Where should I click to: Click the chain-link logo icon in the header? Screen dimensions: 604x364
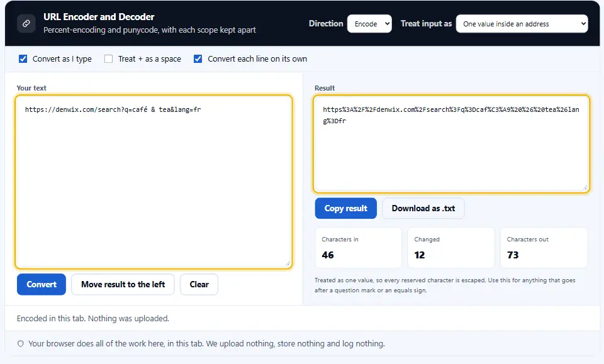(x=26, y=23)
